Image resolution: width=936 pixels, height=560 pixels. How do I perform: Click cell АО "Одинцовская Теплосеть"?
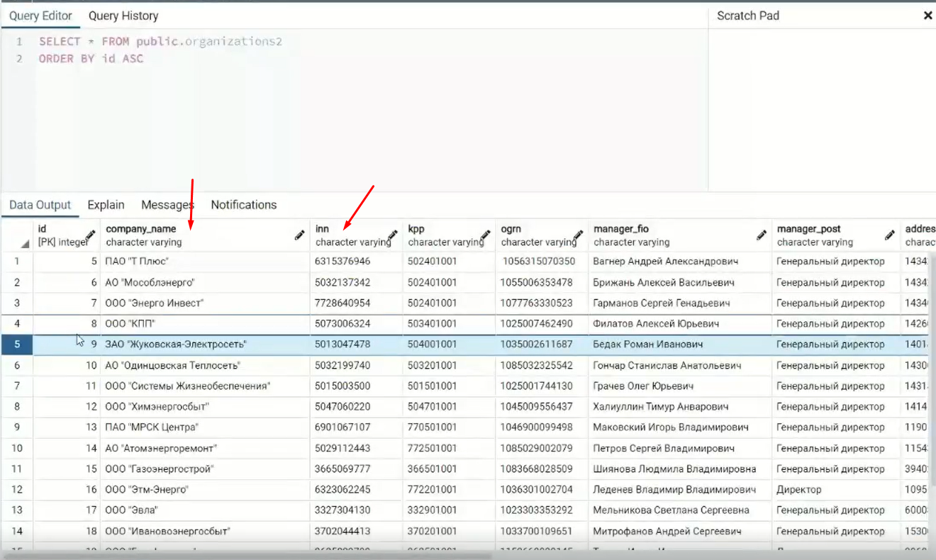pyautogui.click(x=205, y=365)
